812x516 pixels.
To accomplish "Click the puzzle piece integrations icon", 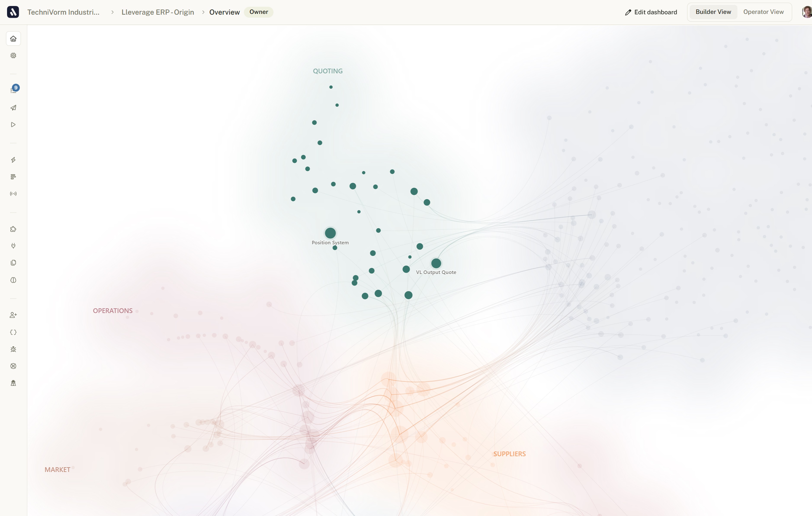I will (x=13, y=229).
